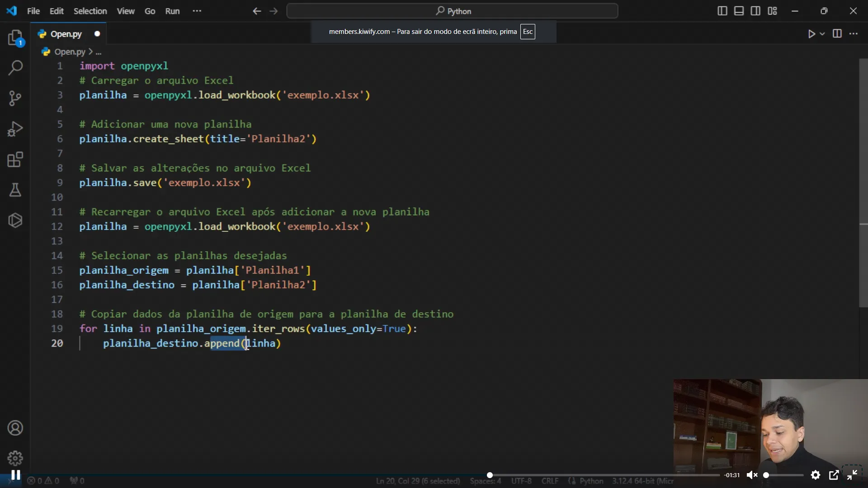Screen dimensions: 868x488
Task: Open Source Control view
Action: coord(15,98)
